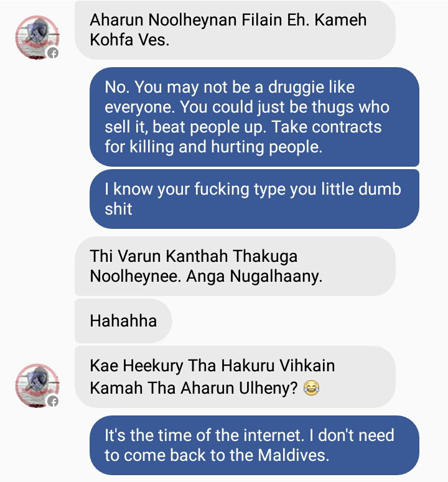Tap the 'Hahahha' message bubble

(x=123, y=321)
